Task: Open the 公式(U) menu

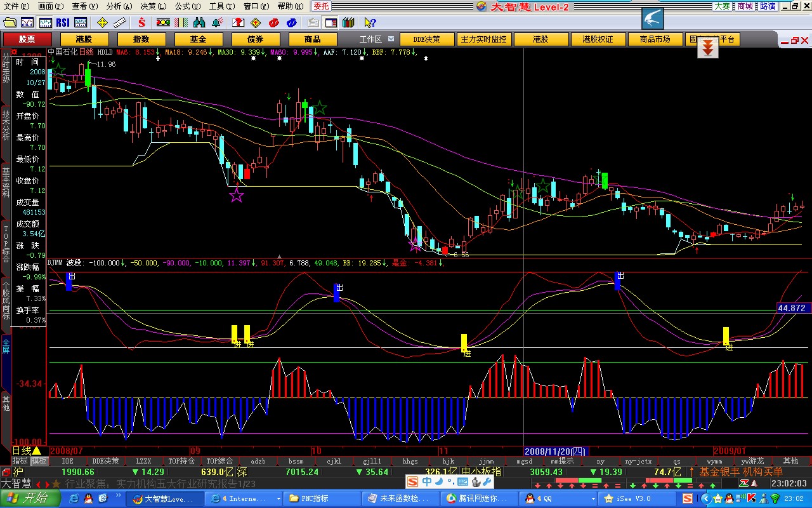Action: (187, 6)
